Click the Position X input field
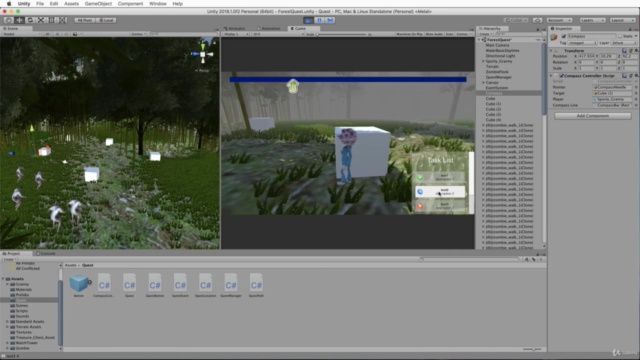640x360 pixels. [x=587, y=56]
